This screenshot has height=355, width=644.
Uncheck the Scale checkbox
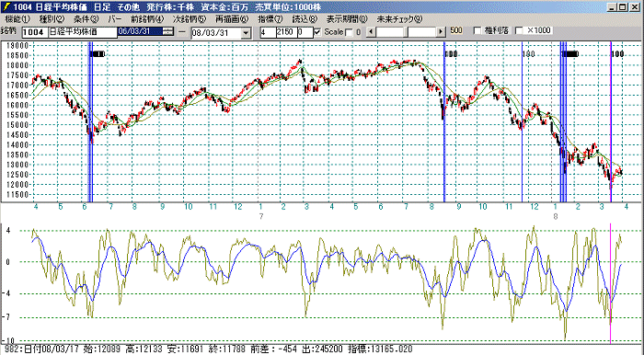point(317,32)
